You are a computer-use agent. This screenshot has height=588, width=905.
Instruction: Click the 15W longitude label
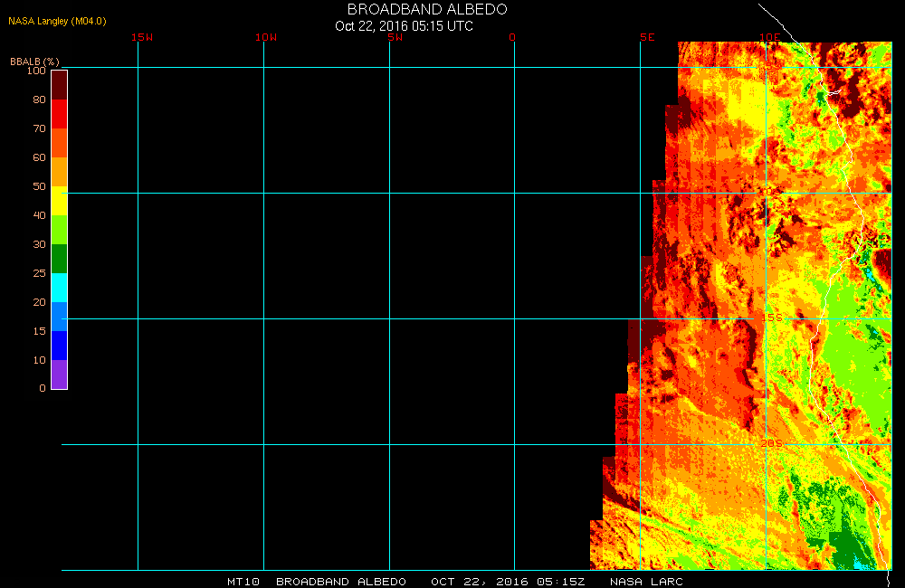(x=141, y=37)
